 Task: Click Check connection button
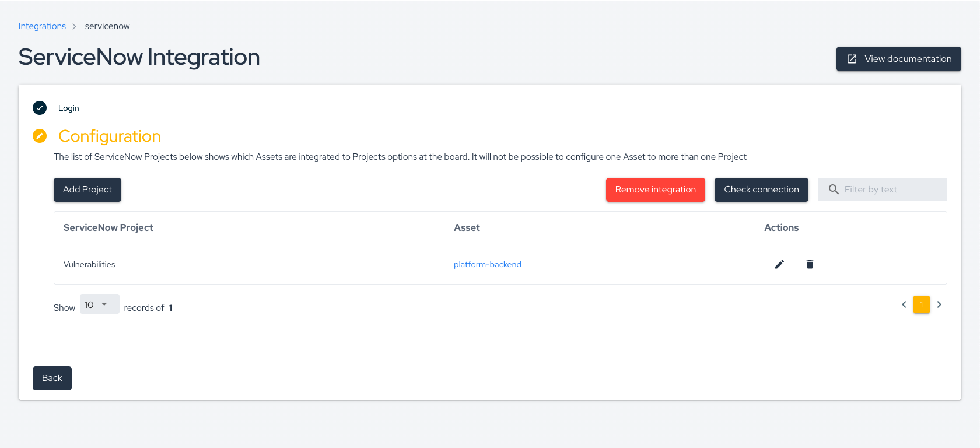(761, 190)
